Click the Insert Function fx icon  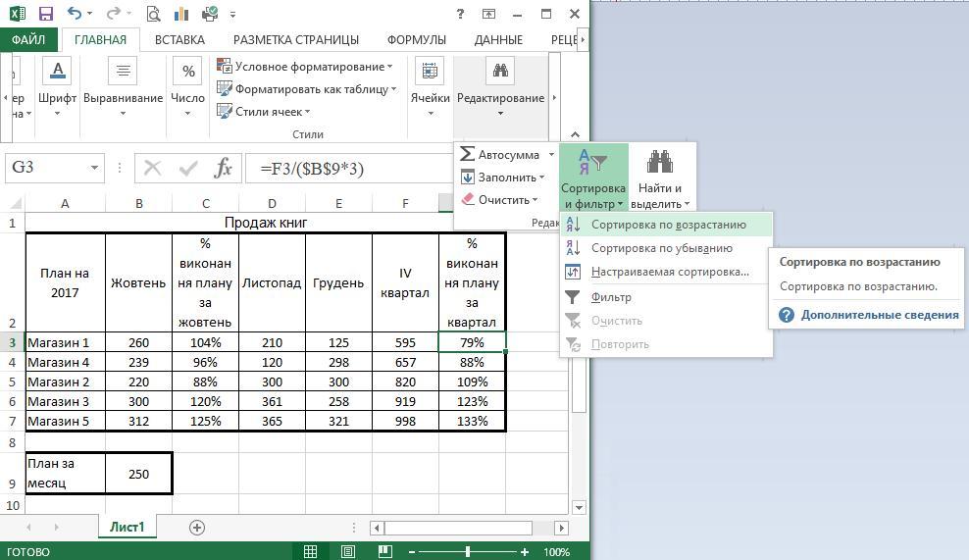tap(223, 168)
